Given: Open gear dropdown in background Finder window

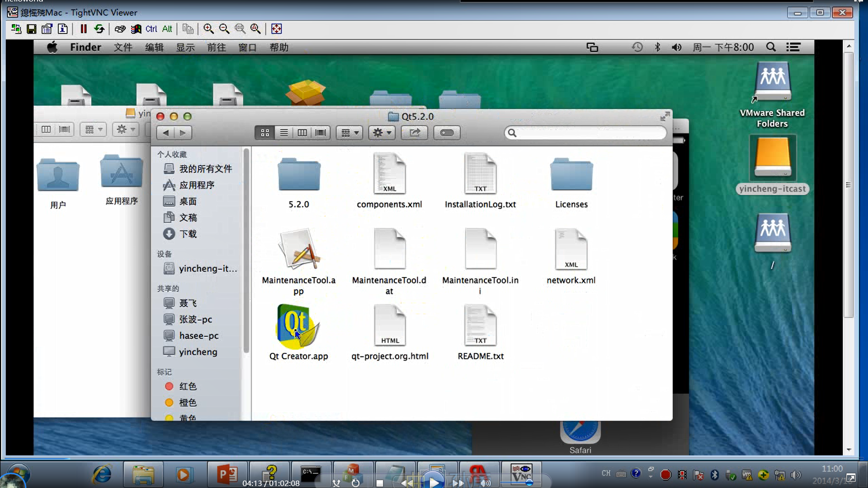Looking at the screenshot, I should point(125,129).
